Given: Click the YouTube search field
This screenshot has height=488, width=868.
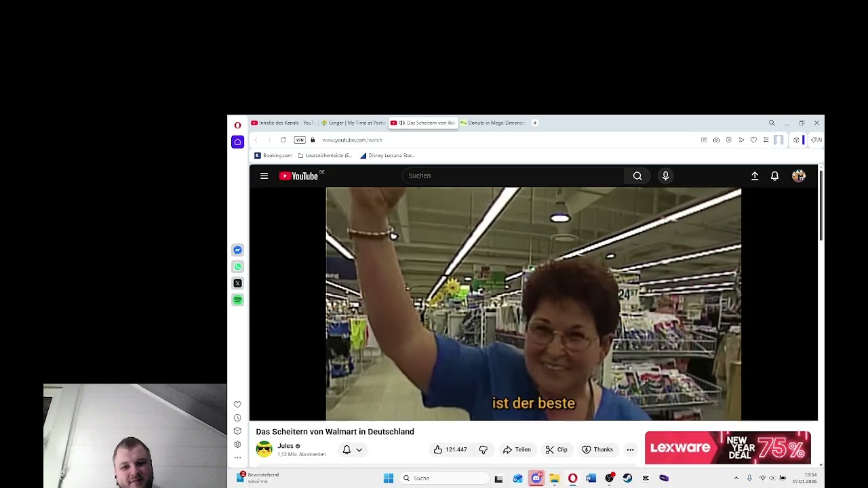Looking at the screenshot, I should [513, 176].
